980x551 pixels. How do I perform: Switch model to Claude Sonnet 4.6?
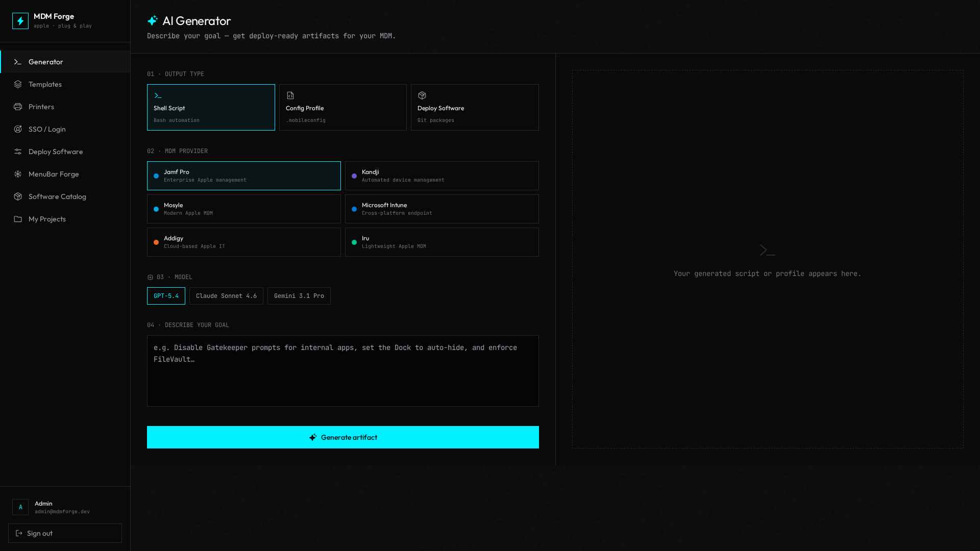click(226, 296)
